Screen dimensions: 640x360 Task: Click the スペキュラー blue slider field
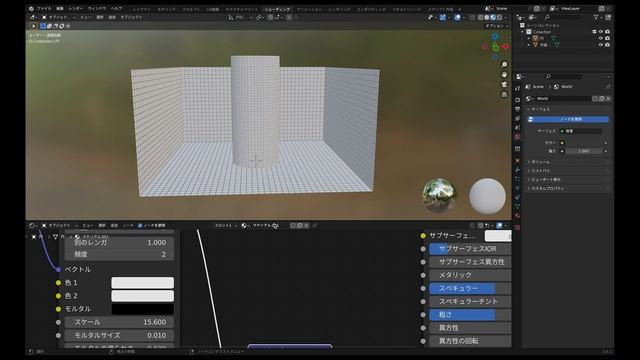(470, 288)
